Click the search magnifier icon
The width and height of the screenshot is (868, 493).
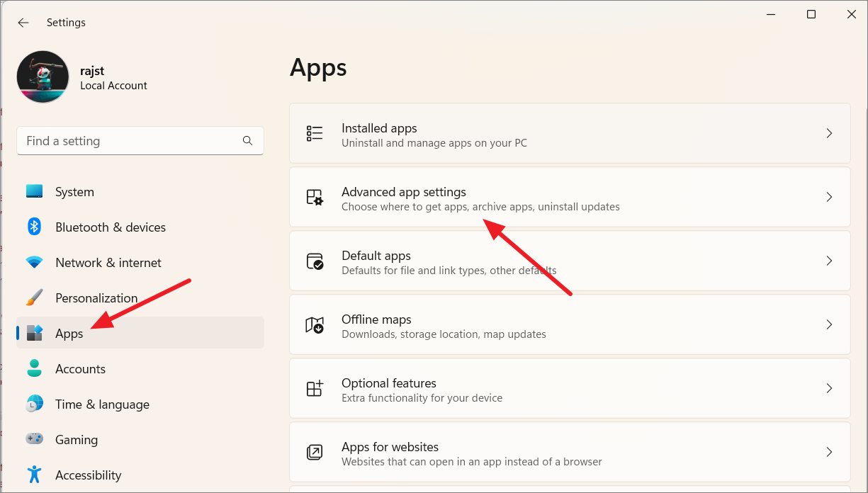pyautogui.click(x=247, y=141)
